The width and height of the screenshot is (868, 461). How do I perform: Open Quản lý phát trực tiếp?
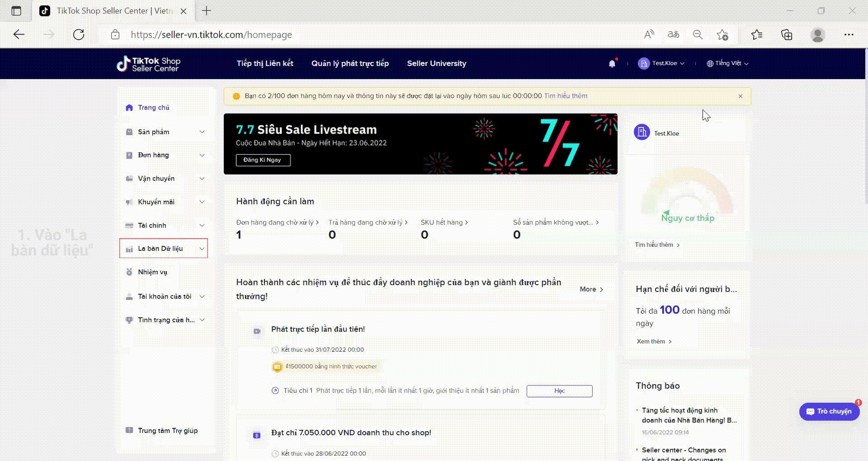pyautogui.click(x=350, y=64)
